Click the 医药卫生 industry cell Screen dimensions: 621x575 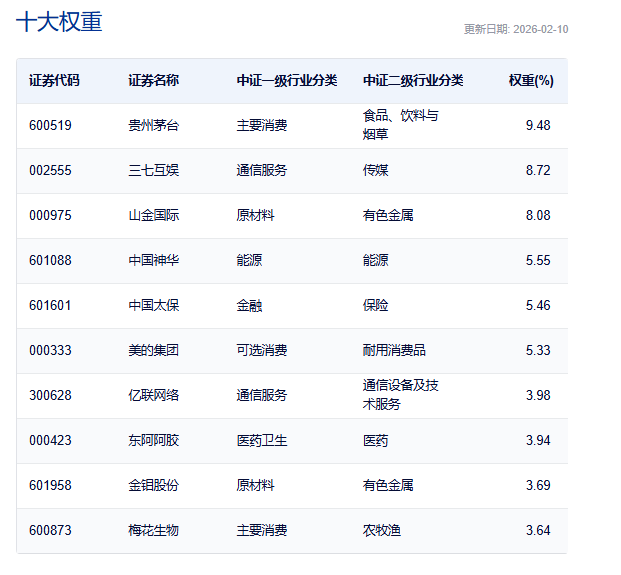262,441
